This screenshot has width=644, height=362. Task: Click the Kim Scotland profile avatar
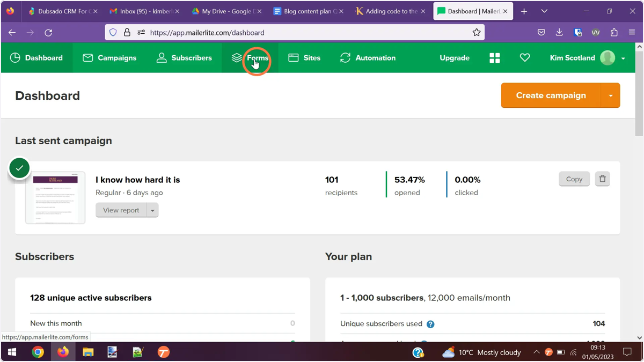[x=608, y=58]
